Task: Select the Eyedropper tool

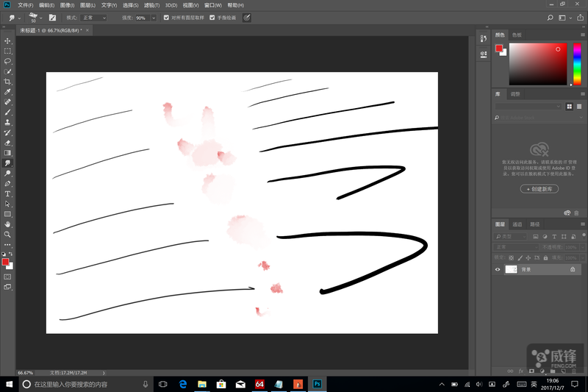Action: 7,91
